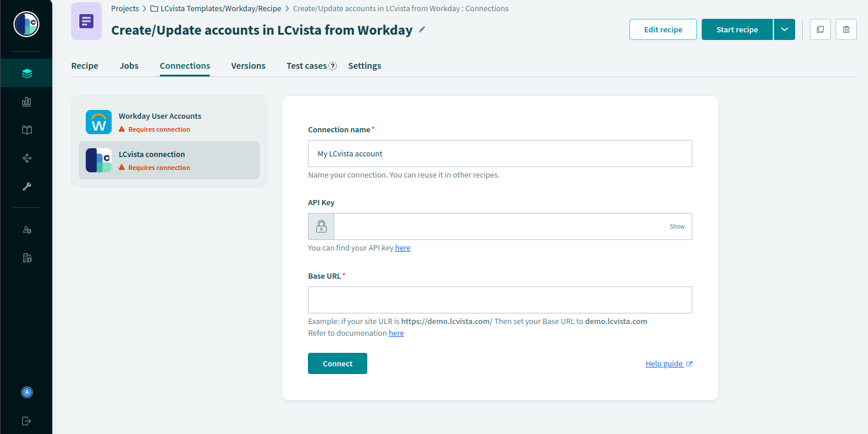Click the Connection name text field
This screenshot has width=868, height=434.
pos(500,153)
